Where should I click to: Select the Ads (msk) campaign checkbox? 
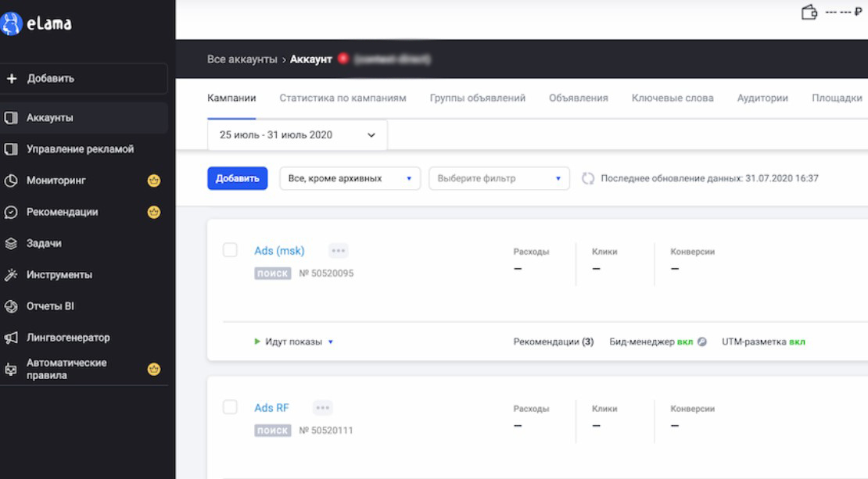[x=230, y=250]
